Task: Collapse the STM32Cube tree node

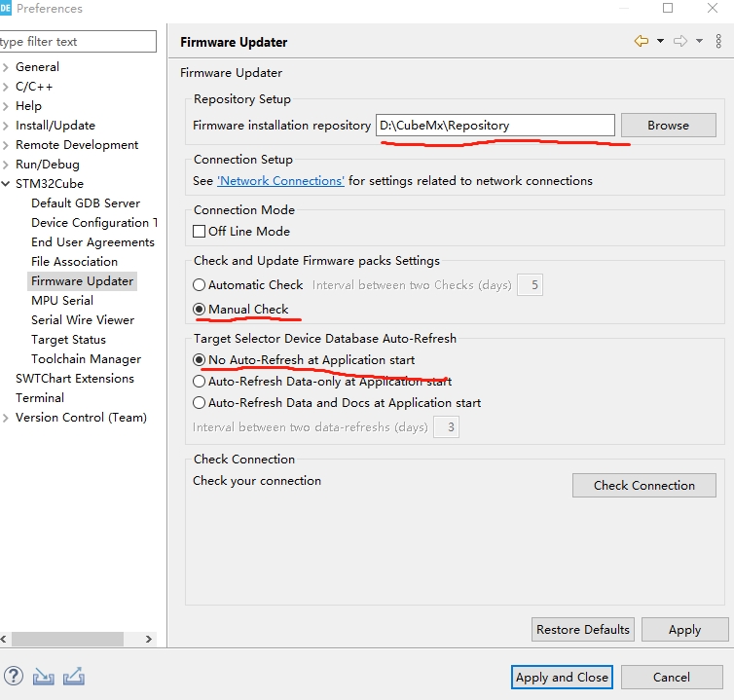Action: tap(7, 184)
